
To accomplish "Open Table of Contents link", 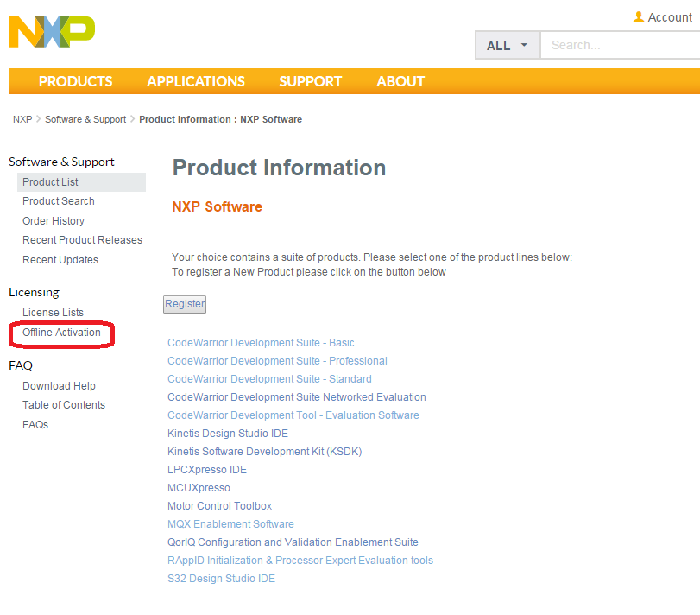I will [64, 405].
